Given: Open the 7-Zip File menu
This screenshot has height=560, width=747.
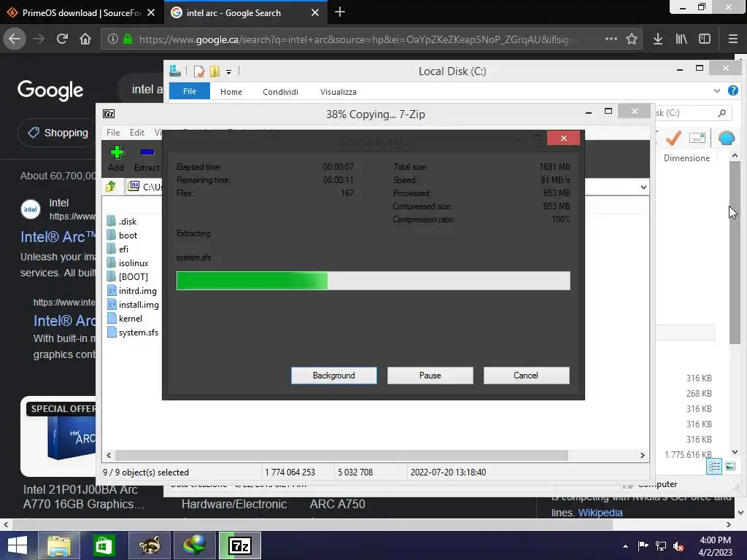Looking at the screenshot, I should [x=113, y=133].
